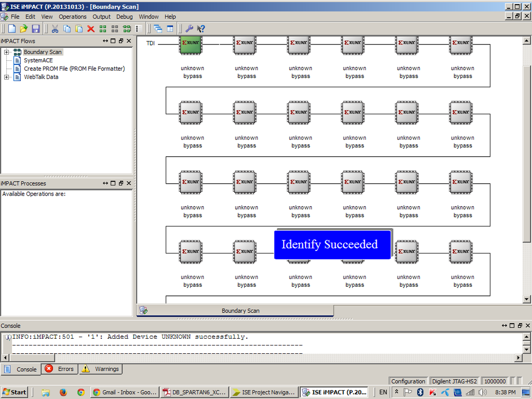532x399 pixels.
Task: Switch to the Warnings tab
Action: (x=100, y=369)
